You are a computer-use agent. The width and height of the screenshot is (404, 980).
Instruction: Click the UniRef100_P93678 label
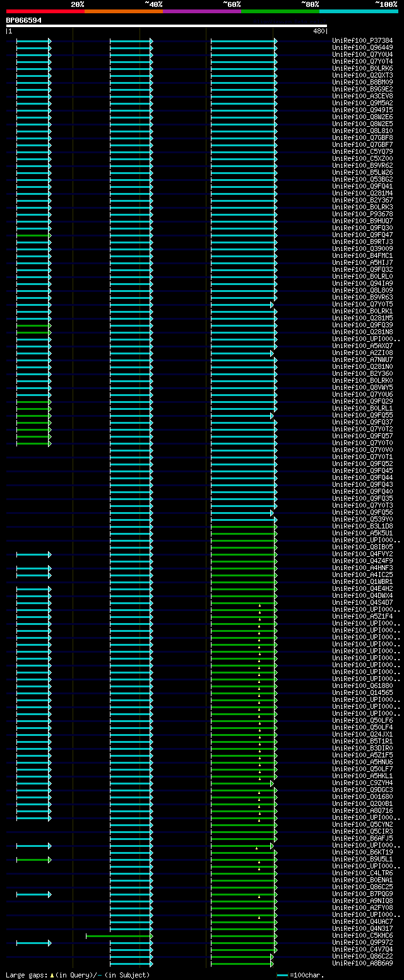point(362,214)
